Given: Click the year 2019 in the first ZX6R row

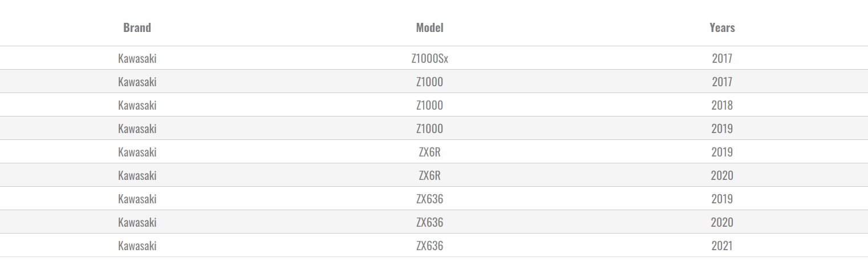Looking at the screenshot, I should coord(722,152).
